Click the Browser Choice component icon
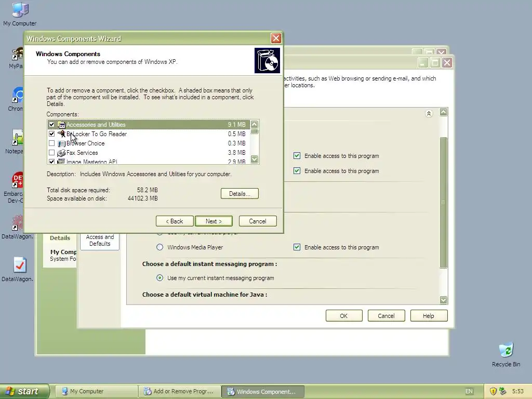532x399 pixels. 61,143
